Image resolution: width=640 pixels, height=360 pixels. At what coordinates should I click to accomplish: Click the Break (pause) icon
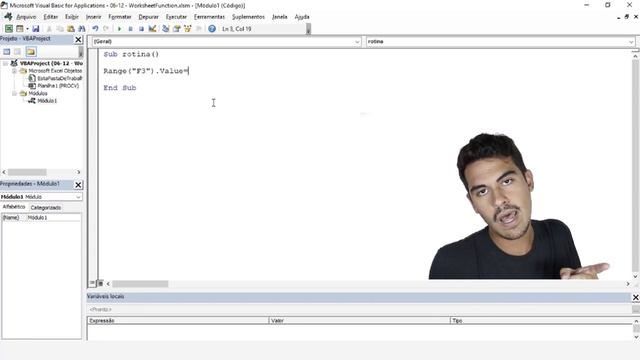point(130,29)
